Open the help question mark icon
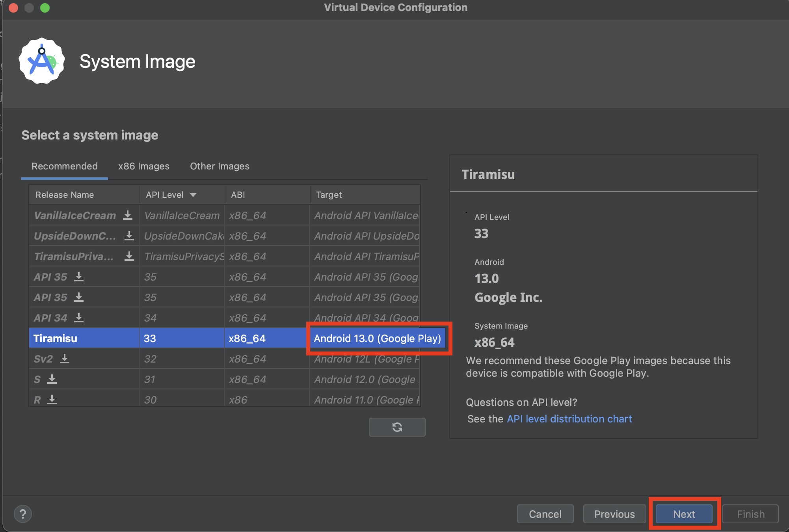 [23, 514]
